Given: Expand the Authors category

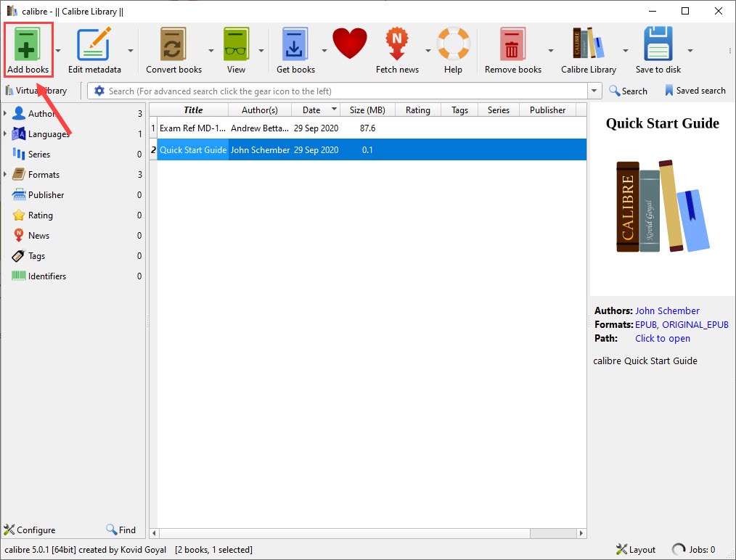Looking at the screenshot, I should tap(5, 113).
